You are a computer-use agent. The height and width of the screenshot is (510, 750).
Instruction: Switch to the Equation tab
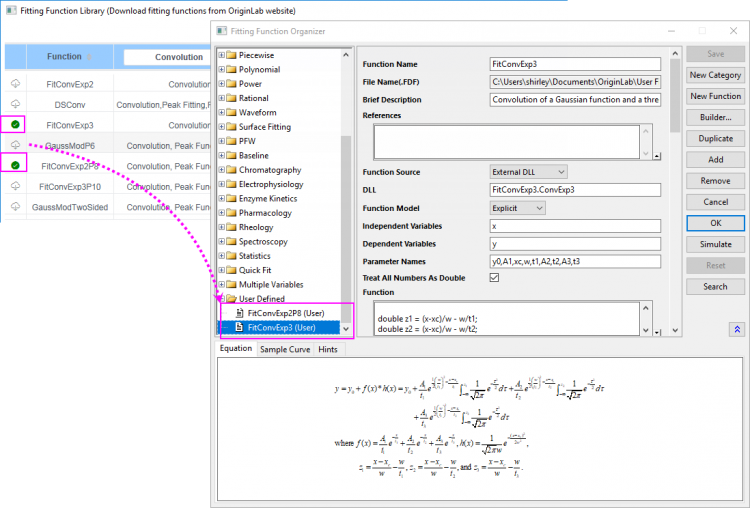[236, 348]
